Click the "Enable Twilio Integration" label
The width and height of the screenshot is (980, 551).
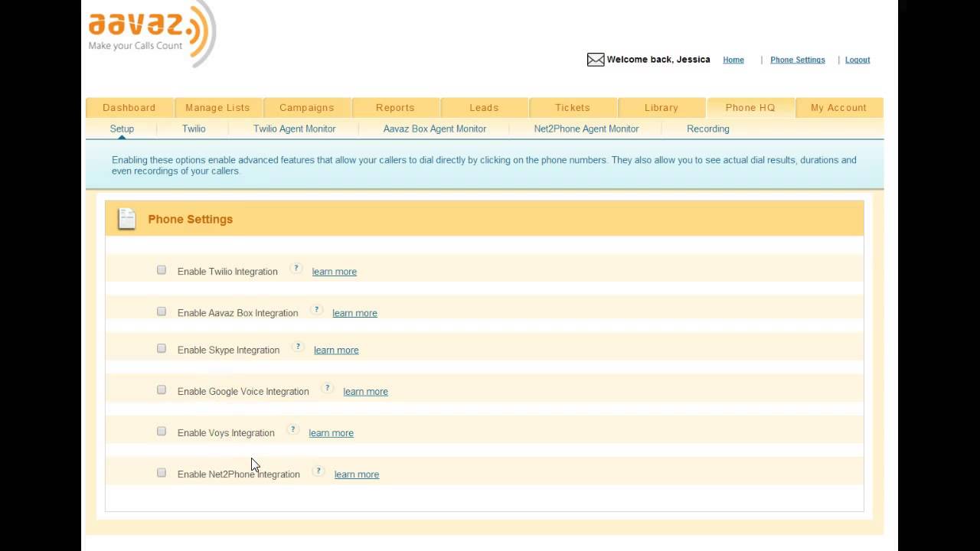[x=227, y=272]
